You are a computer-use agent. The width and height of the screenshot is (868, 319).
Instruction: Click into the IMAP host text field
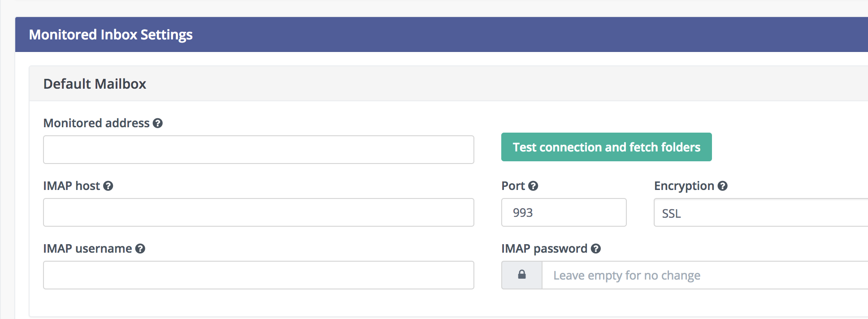pyautogui.click(x=259, y=212)
